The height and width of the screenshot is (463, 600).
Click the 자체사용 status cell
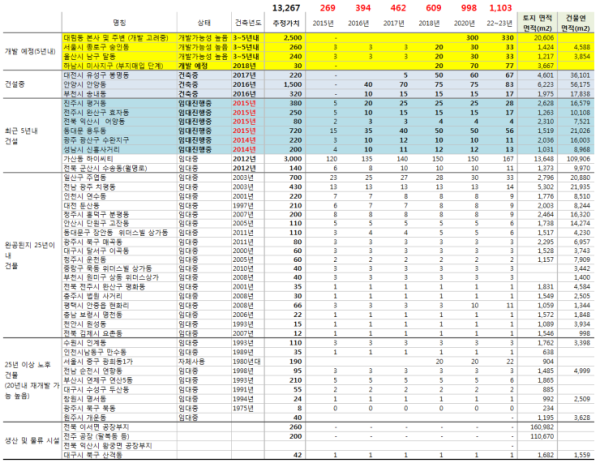pyautogui.click(x=192, y=361)
